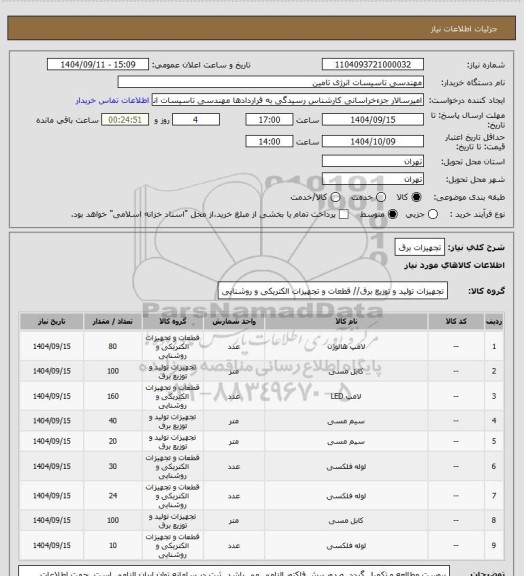Select the کابل مسی item in row 8

point(346,521)
